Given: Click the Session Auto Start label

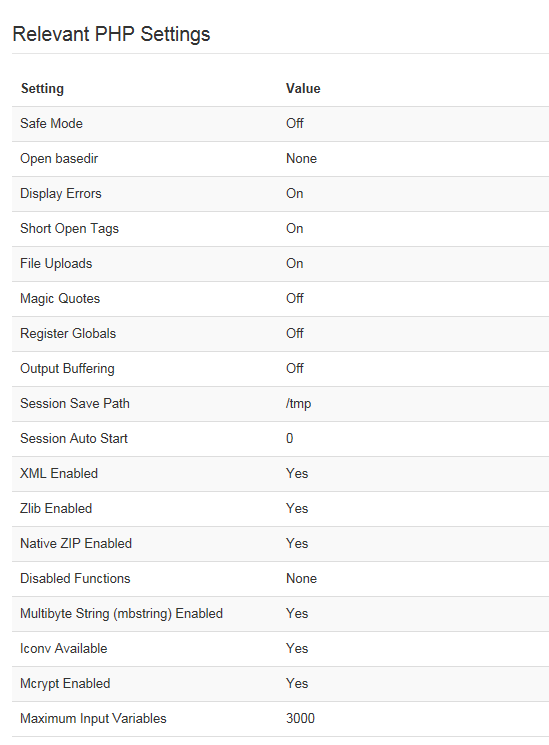Looking at the screenshot, I should click(x=74, y=439).
